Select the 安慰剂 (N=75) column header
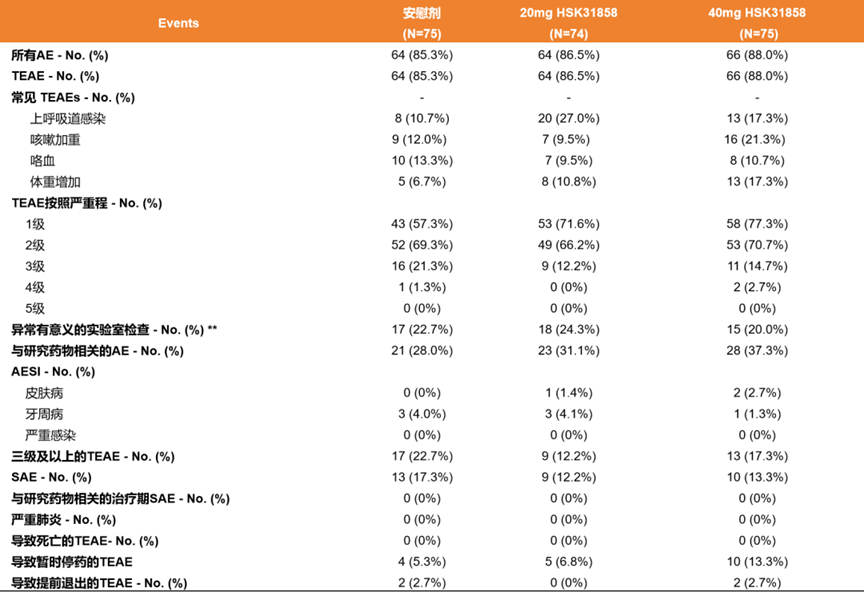Viewport: 864px width, 592px height. 422,23
